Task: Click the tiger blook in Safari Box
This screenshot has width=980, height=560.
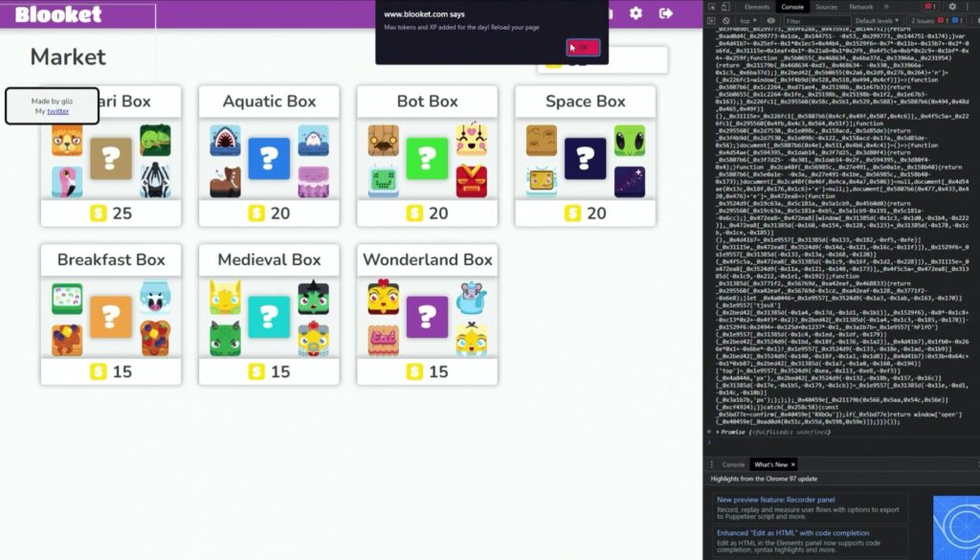Action: (67, 140)
